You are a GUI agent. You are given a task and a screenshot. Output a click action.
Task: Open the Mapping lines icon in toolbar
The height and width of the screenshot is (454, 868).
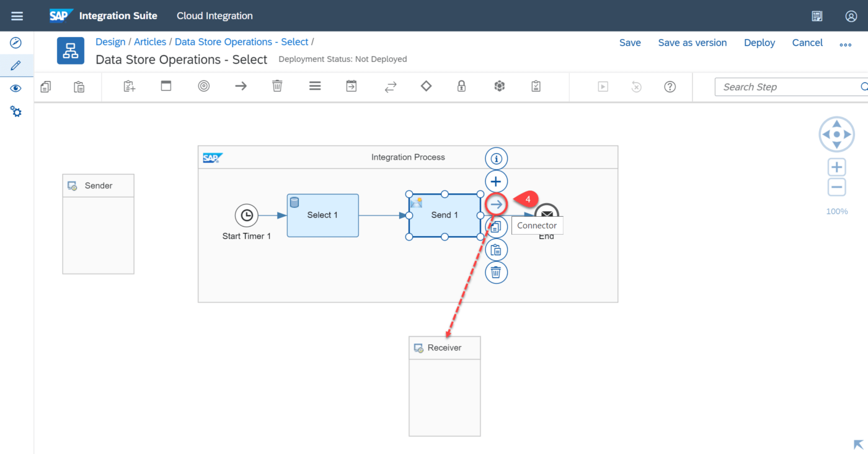(x=315, y=86)
